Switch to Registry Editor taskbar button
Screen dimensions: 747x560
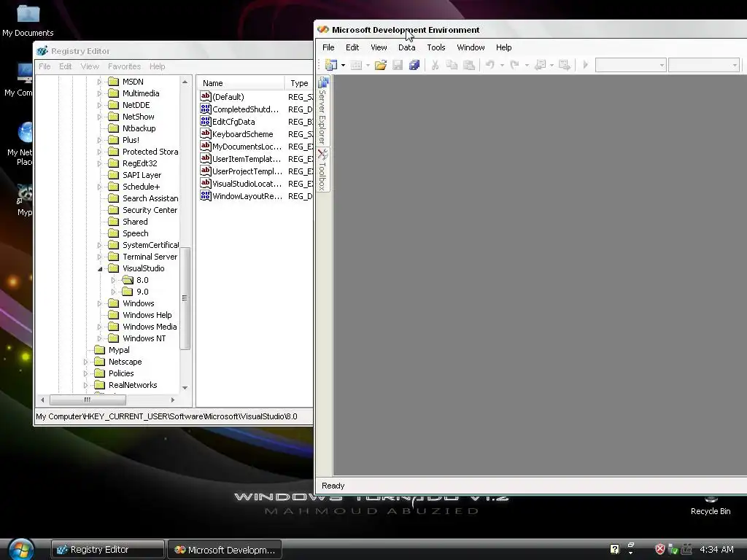108,550
